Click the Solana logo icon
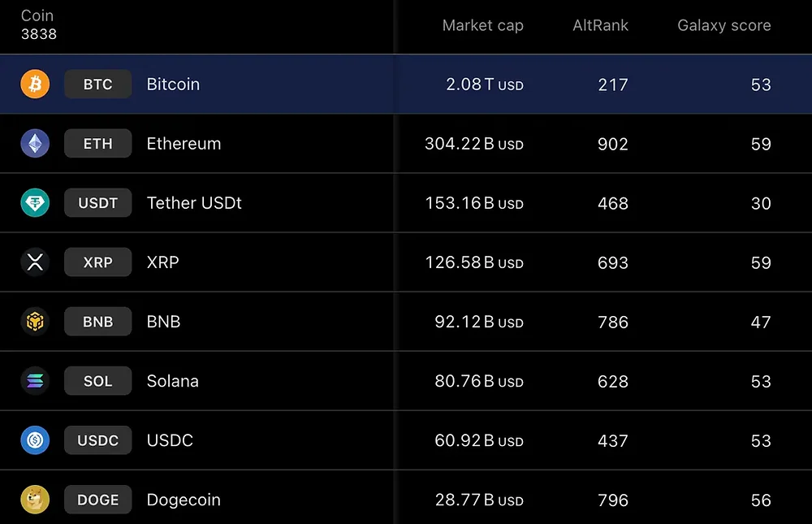Image resolution: width=812 pixels, height=524 pixels. coord(34,380)
